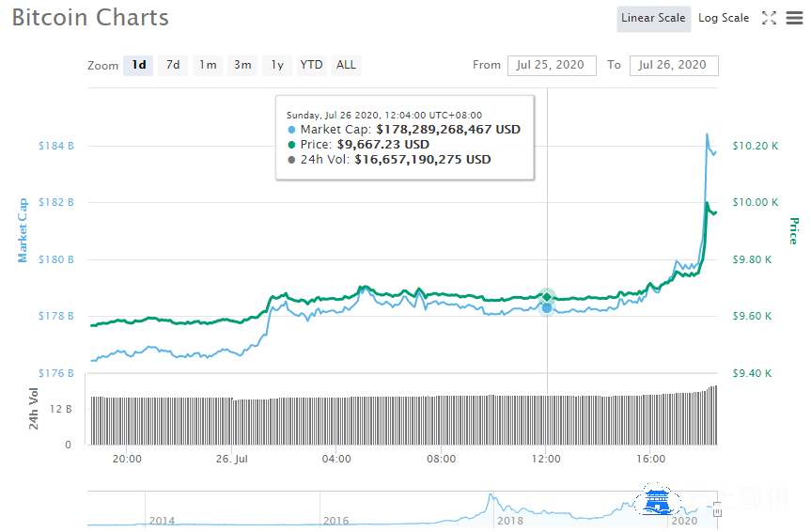Click the $9,667.23 USD tooltip price
This screenshot has width=811, height=532.
(383, 145)
